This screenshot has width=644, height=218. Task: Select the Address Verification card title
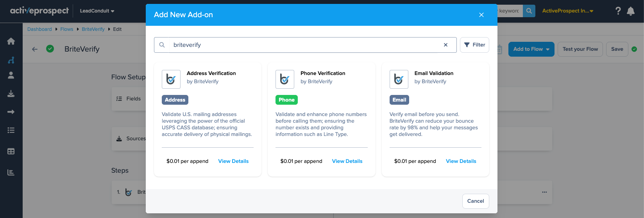click(x=211, y=73)
